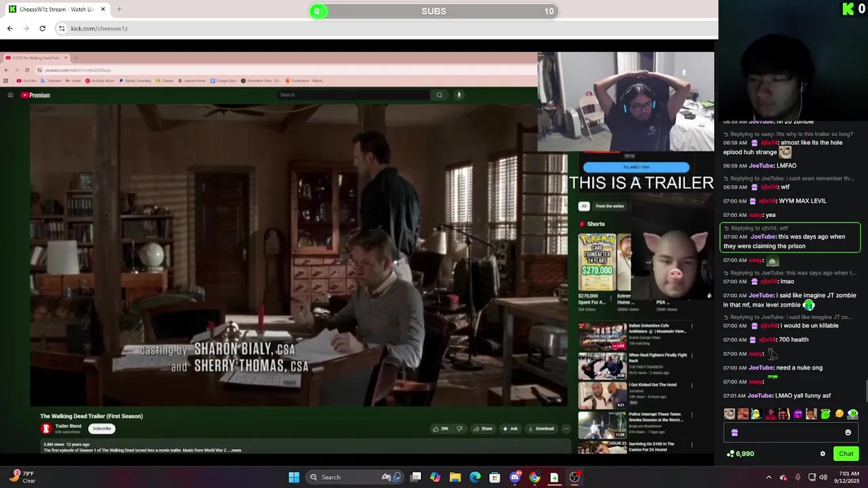Open When Real Fighters Finally Fight Back video
The width and height of the screenshot is (868, 488).
(602, 366)
